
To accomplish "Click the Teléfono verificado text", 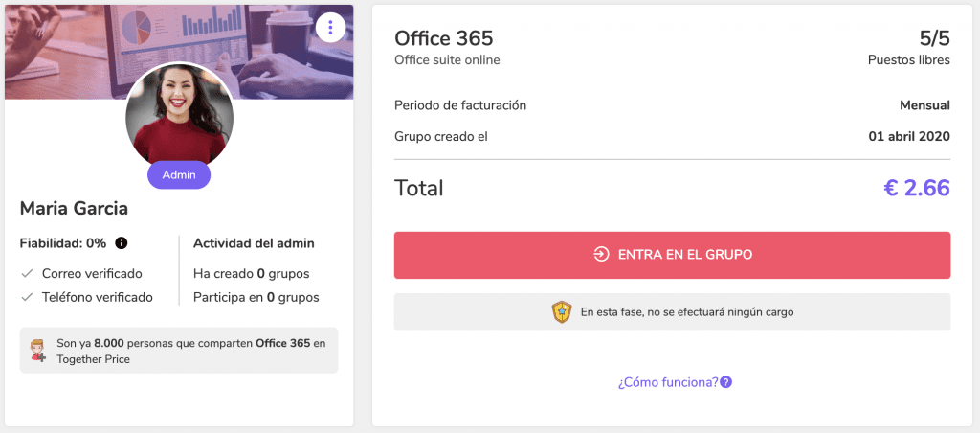I will [98, 297].
